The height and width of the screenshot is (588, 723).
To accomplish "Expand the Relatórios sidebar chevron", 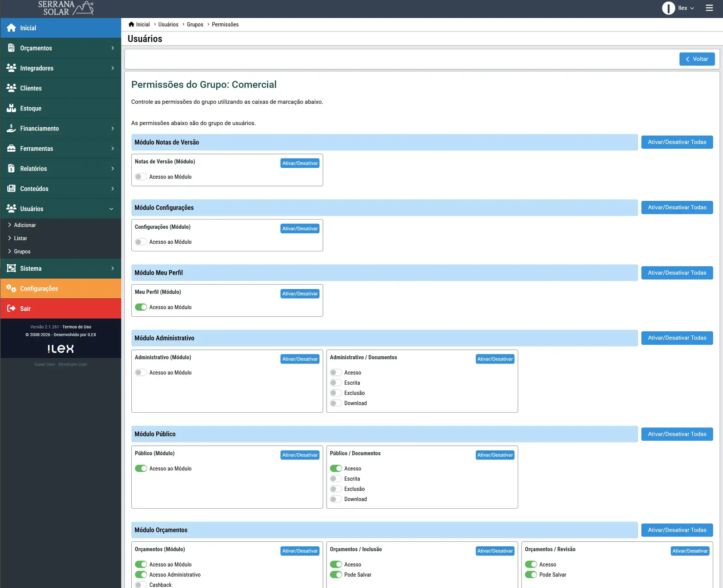I will click(x=113, y=169).
